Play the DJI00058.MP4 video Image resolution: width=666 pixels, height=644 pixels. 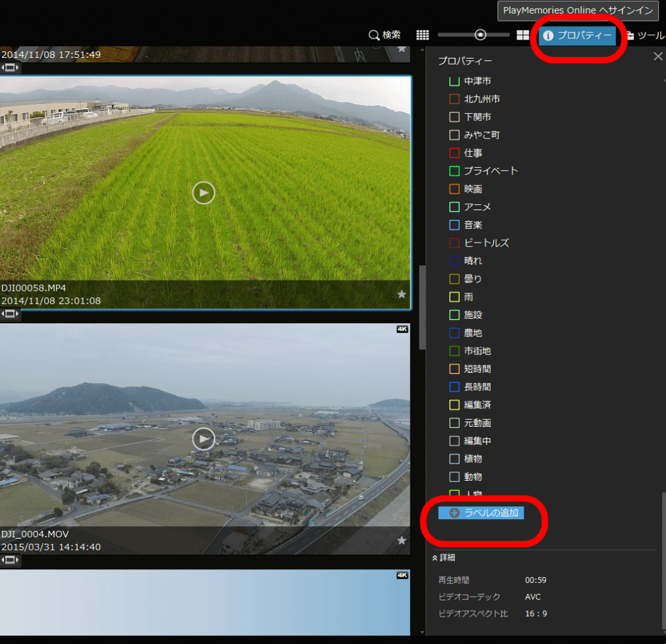tap(204, 193)
